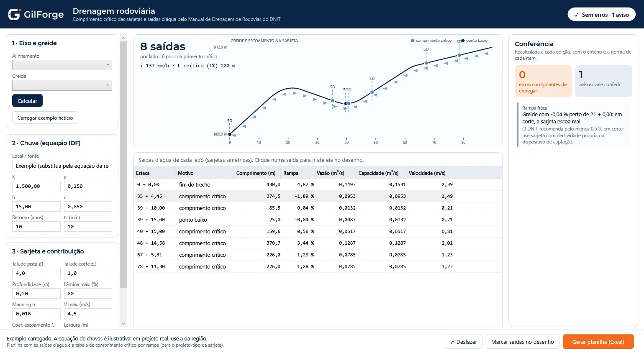Open the Alinhamento dropdown
This screenshot has width=644, height=353.
[x=62, y=65]
